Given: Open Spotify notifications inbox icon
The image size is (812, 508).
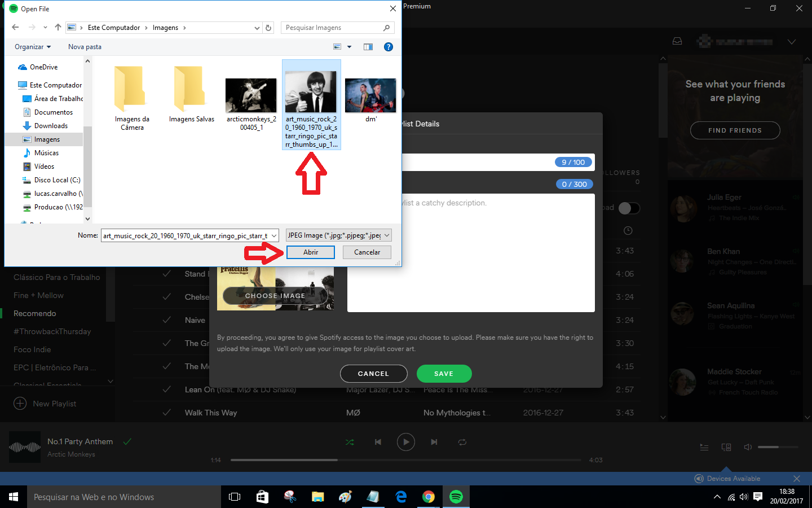Looking at the screenshot, I should [677, 42].
